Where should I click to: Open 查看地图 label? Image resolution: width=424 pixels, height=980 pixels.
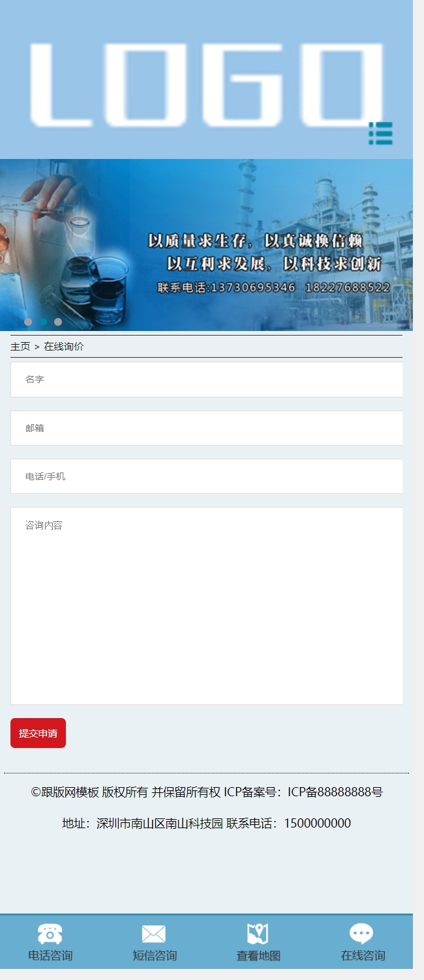click(x=258, y=956)
